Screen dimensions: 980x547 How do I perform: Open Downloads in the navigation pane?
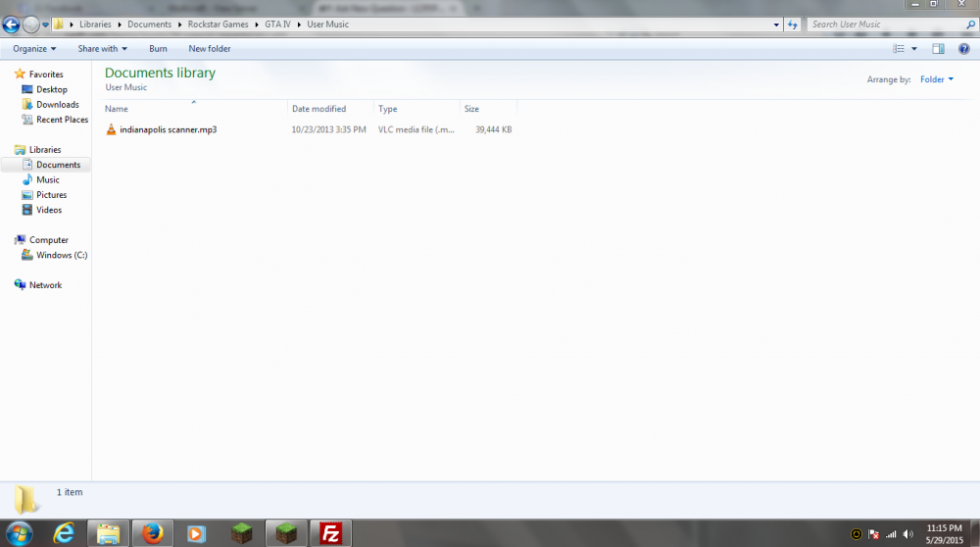pyautogui.click(x=58, y=104)
